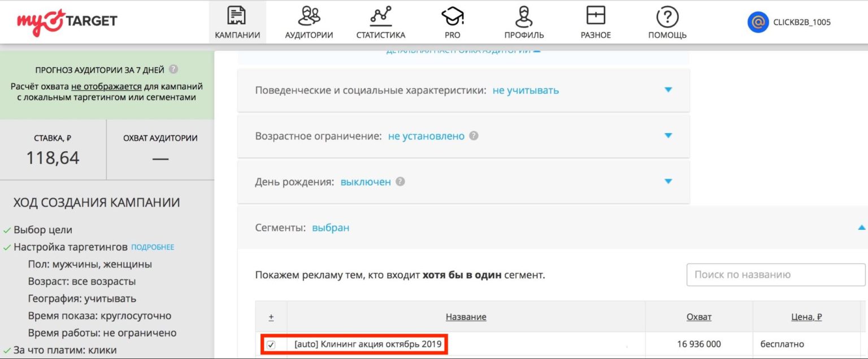Image resolution: width=868 pixels, height=359 pixels.
Task: Open the Разное section icon
Action: [x=596, y=16]
